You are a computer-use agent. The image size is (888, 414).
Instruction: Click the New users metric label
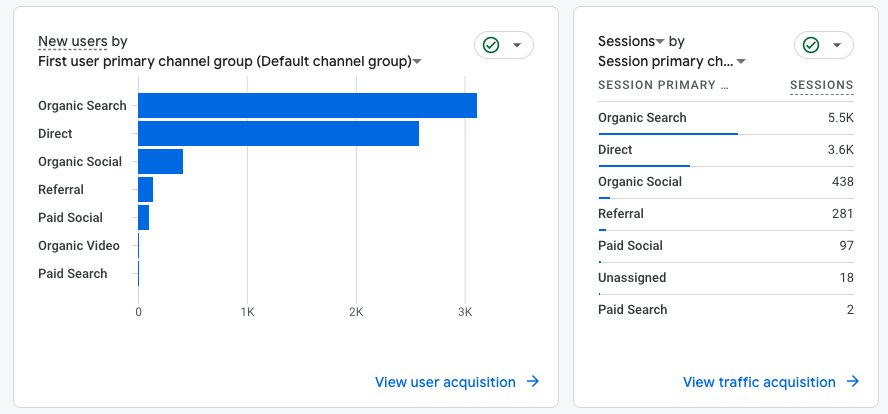point(72,41)
